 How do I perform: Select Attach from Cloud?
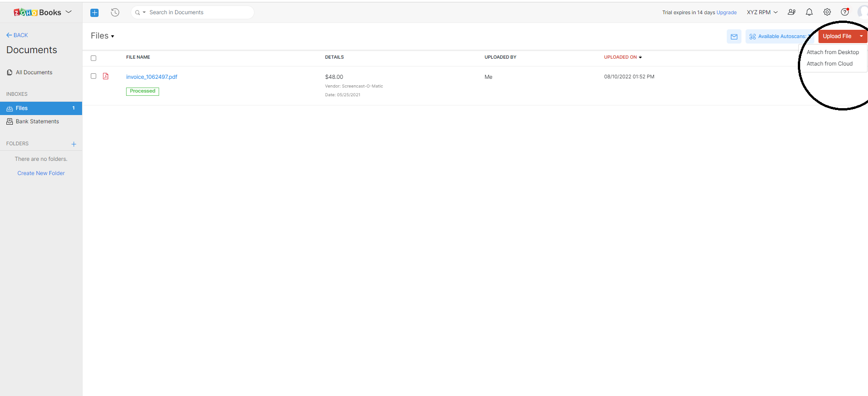point(829,64)
